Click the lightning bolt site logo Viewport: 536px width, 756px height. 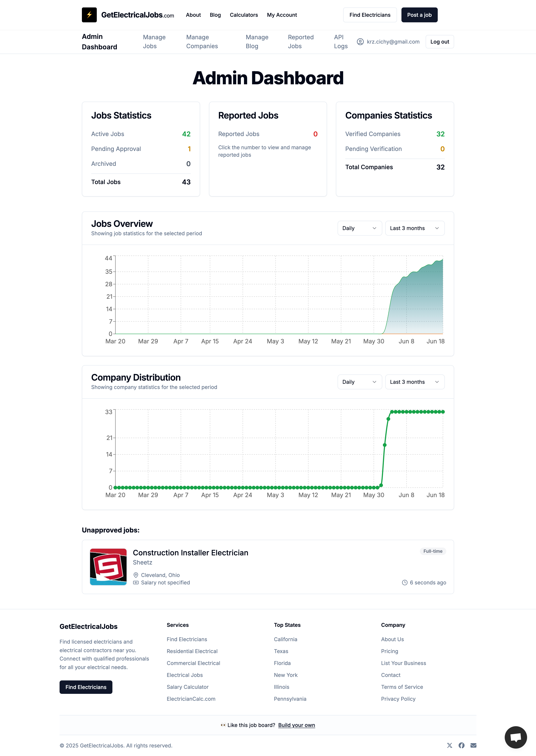pos(89,15)
